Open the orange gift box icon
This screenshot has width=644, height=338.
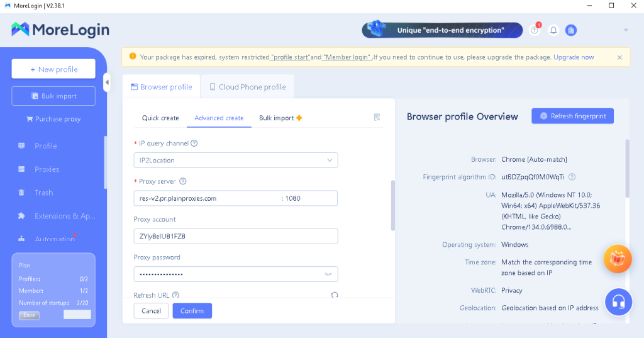[x=618, y=259]
